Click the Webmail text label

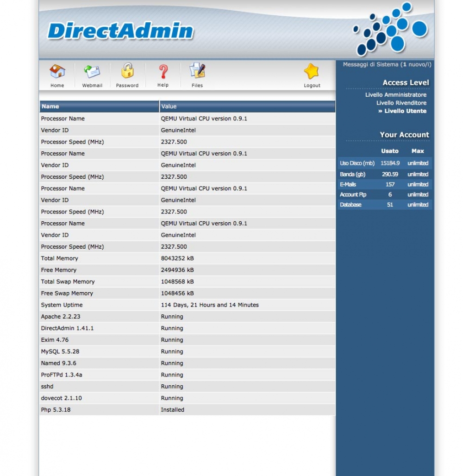click(x=92, y=86)
